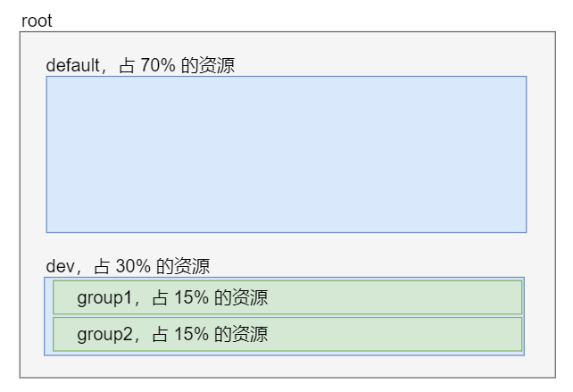Select the large blue default queue box

click(x=286, y=154)
